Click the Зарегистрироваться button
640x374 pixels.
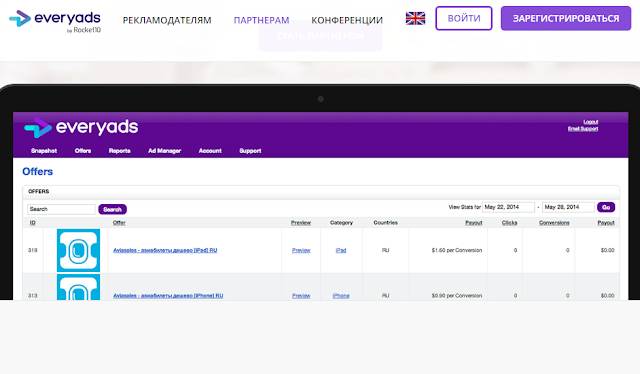[566, 18]
